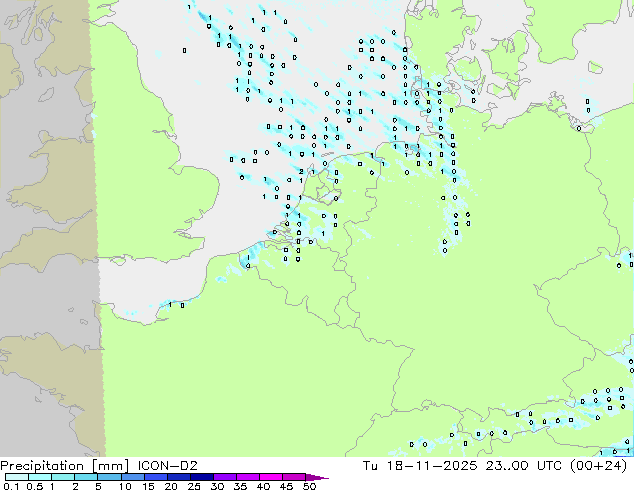634x490 pixels.
Task: Click the 2–5 mm legend color segment
Action: click(86, 477)
